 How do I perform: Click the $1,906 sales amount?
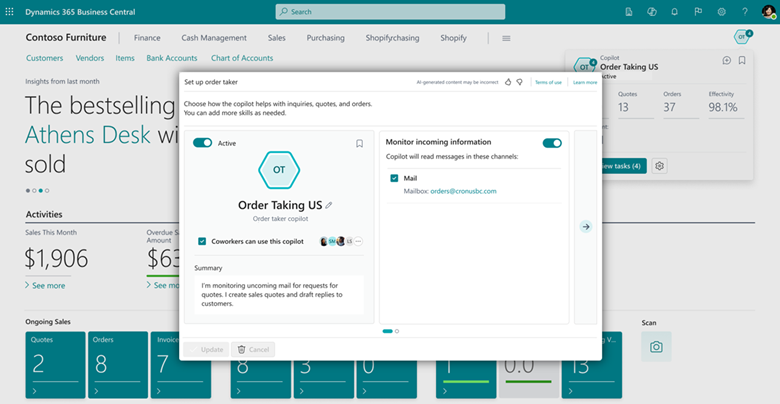(x=56, y=259)
